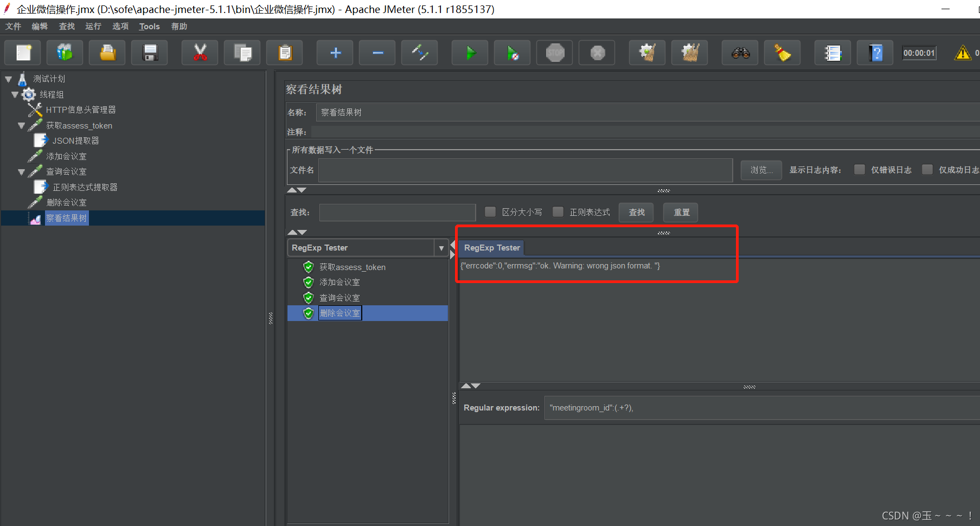Click the Toggle enable/disable icon
This screenshot has width=980, height=526.
(420, 53)
